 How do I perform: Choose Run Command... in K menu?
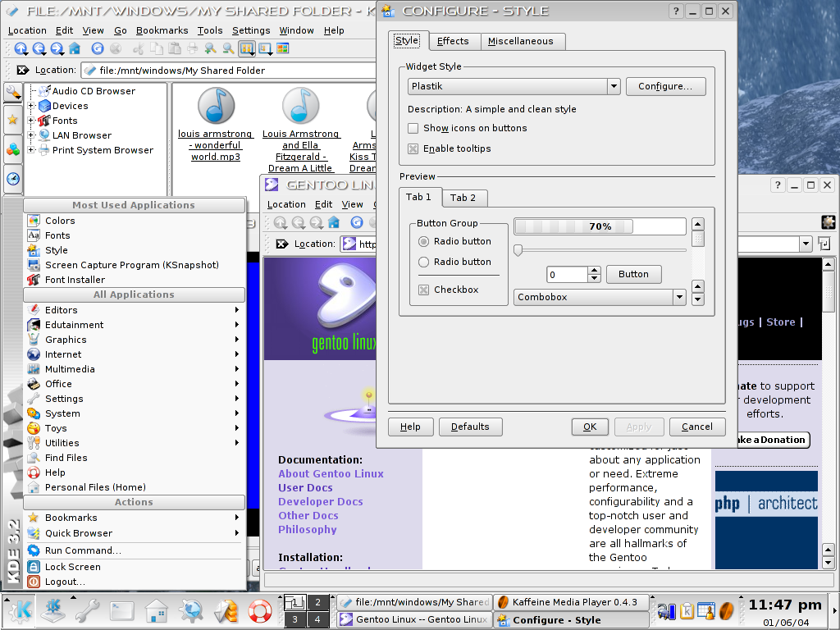pos(134,550)
